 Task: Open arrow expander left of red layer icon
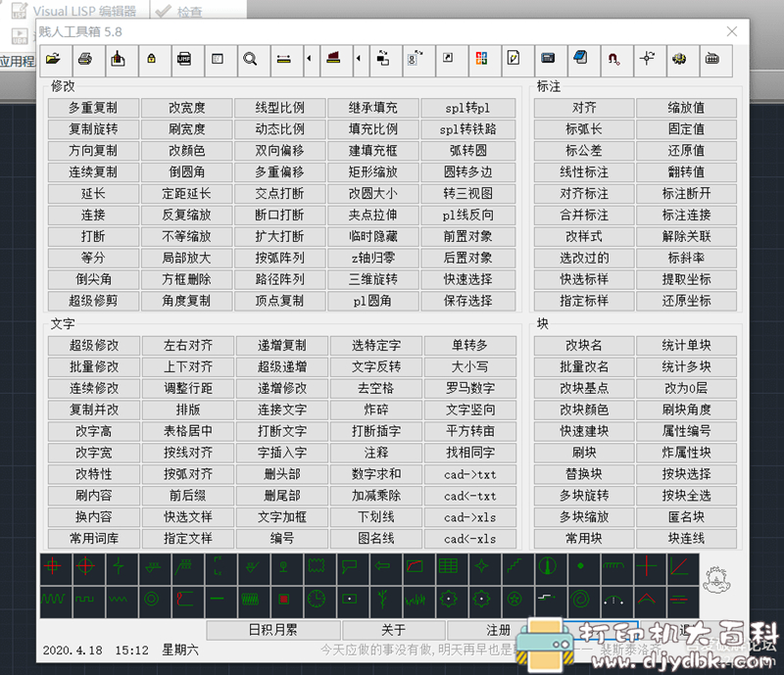pyautogui.click(x=312, y=60)
